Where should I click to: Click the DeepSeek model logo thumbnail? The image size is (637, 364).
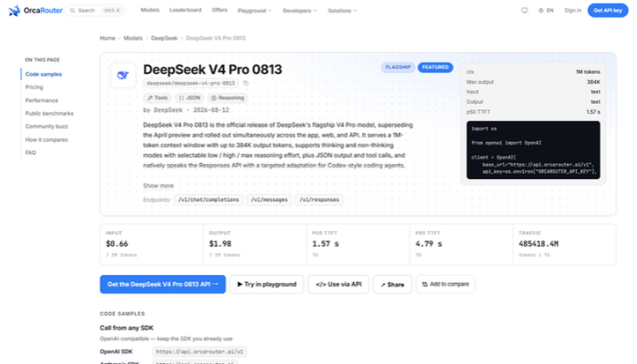[x=123, y=76]
